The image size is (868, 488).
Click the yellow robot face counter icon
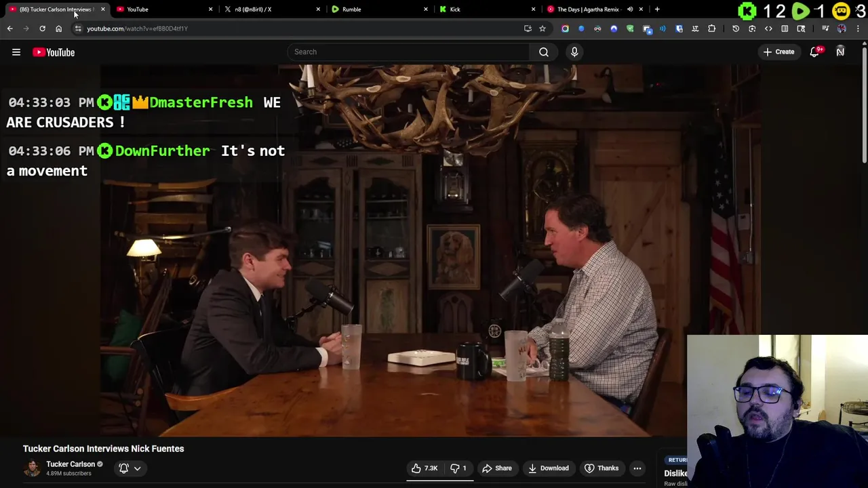click(x=841, y=11)
